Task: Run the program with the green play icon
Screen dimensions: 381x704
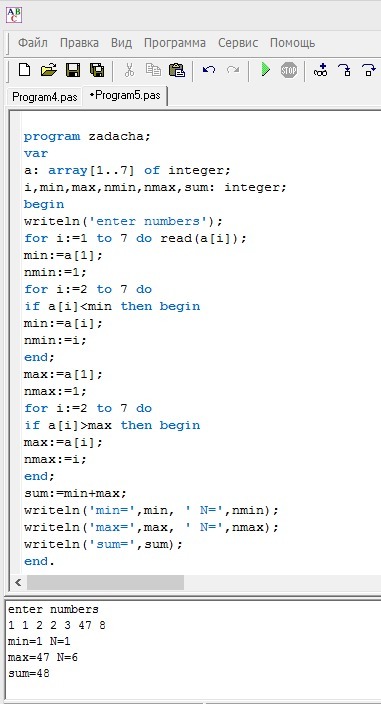Action: [x=266, y=70]
